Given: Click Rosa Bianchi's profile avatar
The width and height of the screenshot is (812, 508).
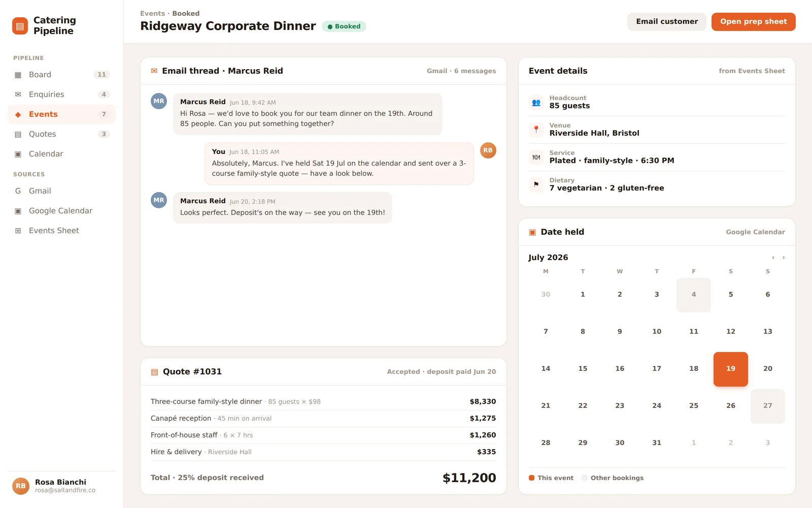Looking at the screenshot, I should coord(21,486).
